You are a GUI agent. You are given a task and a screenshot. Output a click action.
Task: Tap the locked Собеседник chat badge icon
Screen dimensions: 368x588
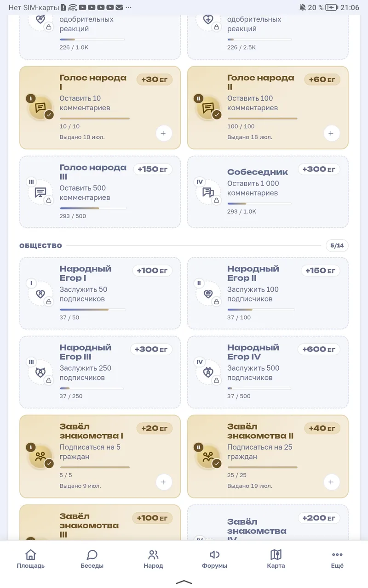[x=208, y=192]
